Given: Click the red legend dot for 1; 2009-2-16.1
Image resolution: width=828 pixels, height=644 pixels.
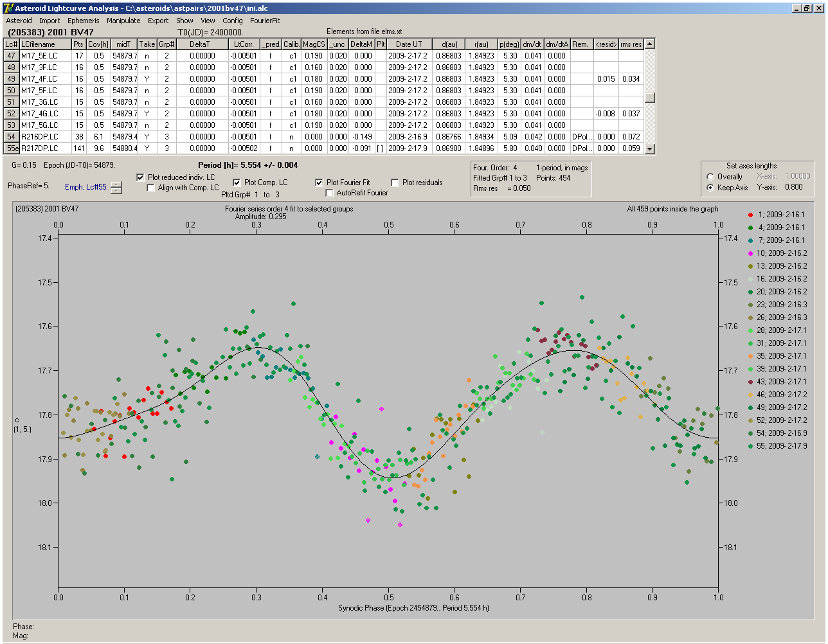Looking at the screenshot, I should [750, 215].
